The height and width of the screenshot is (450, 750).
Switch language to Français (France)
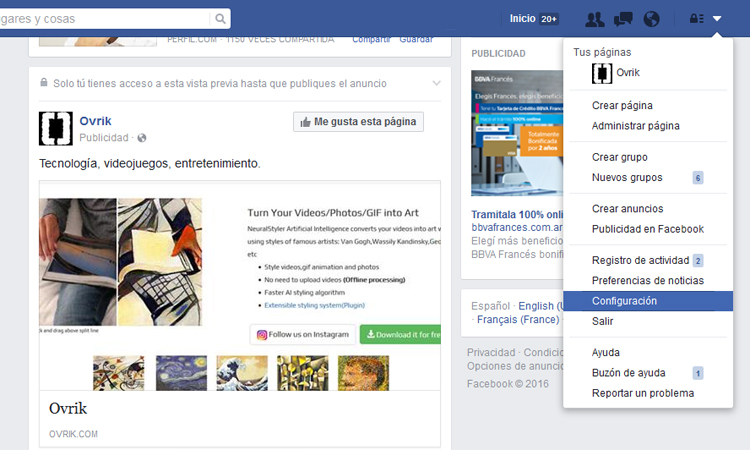[x=518, y=319]
